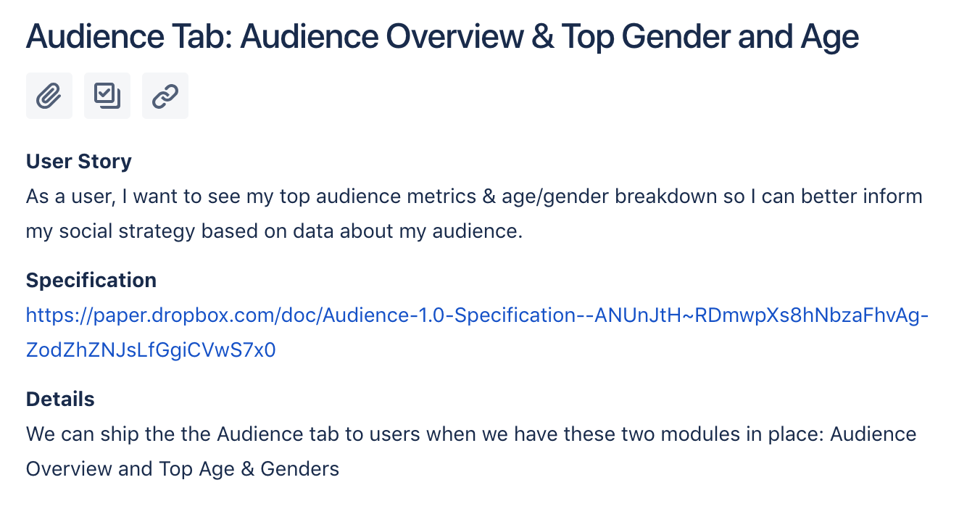Click the rightmost link quick-action icon
This screenshot has height=509, width=980.
(x=165, y=95)
